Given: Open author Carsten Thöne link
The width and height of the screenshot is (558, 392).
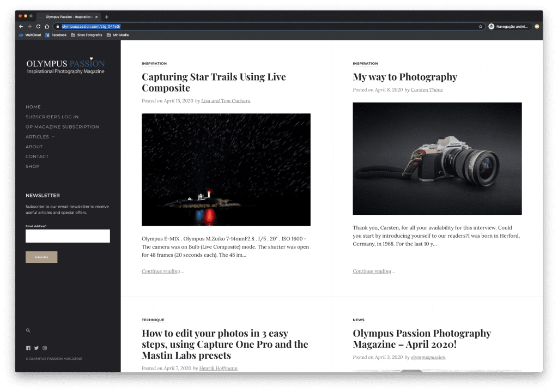Looking at the screenshot, I should coord(427,90).
